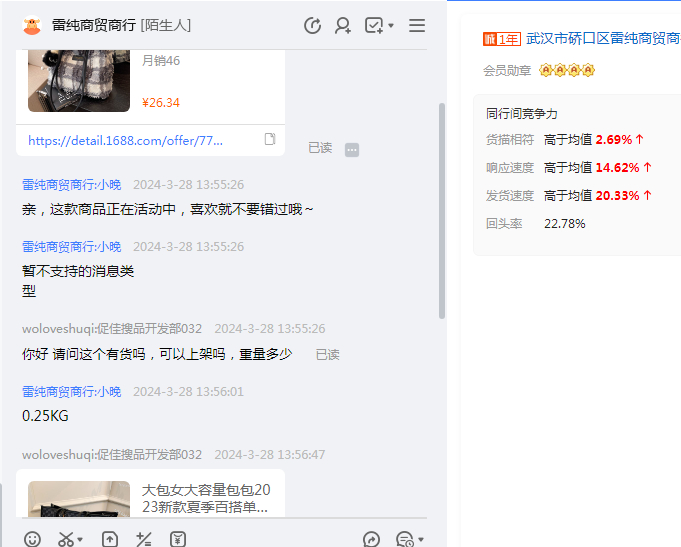This screenshot has height=547, width=681.
Task: Click the shop avatar icon in chat header
Action: coord(32,25)
